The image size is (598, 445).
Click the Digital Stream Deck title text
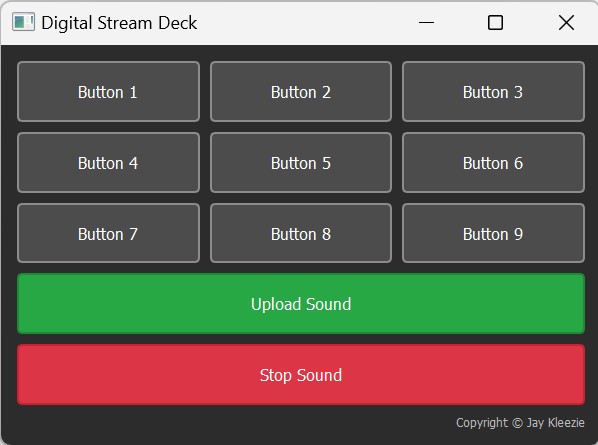119,23
